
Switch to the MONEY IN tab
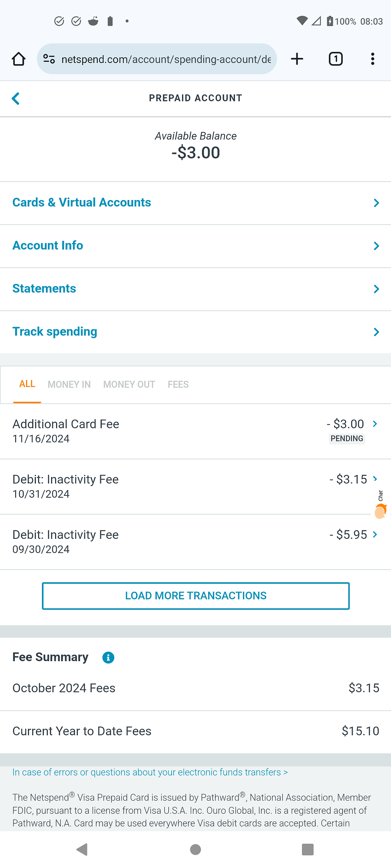pyautogui.click(x=69, y=385)
